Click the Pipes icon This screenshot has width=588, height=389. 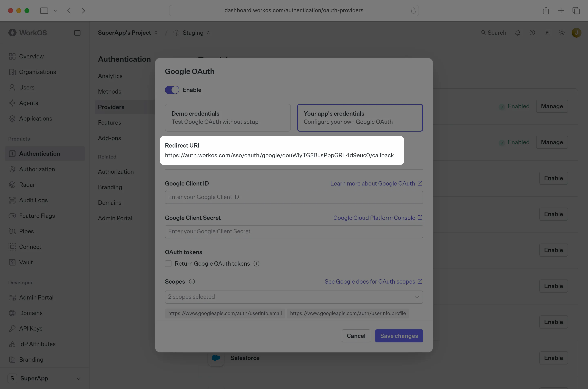click(12, 231)
